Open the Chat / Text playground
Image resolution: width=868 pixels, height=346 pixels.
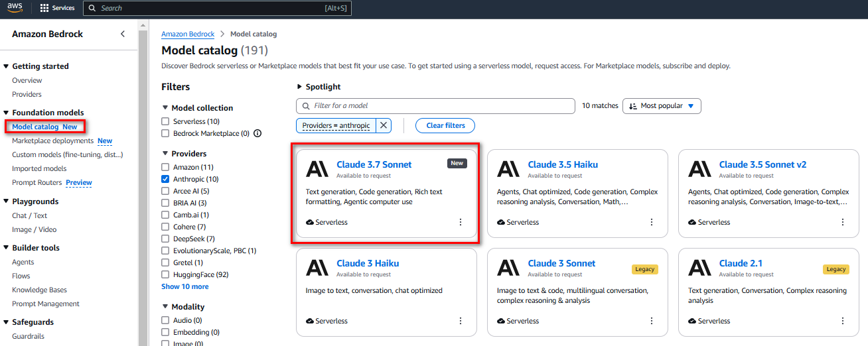pyautogui.click(x=30, y=215)
